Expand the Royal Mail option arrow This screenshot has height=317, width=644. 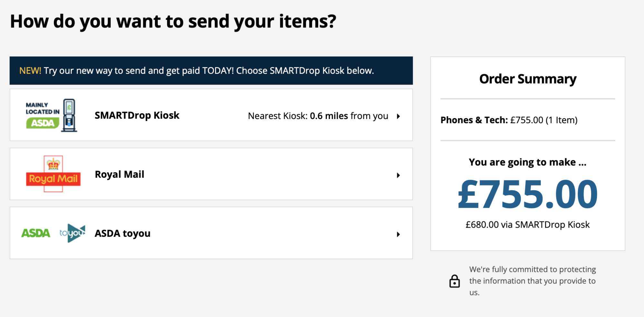pyautogui.click(x=398, y=175)
